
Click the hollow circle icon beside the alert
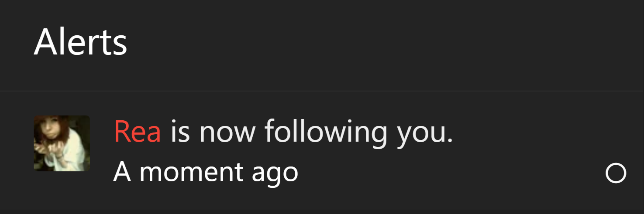[x=616, y=173]
